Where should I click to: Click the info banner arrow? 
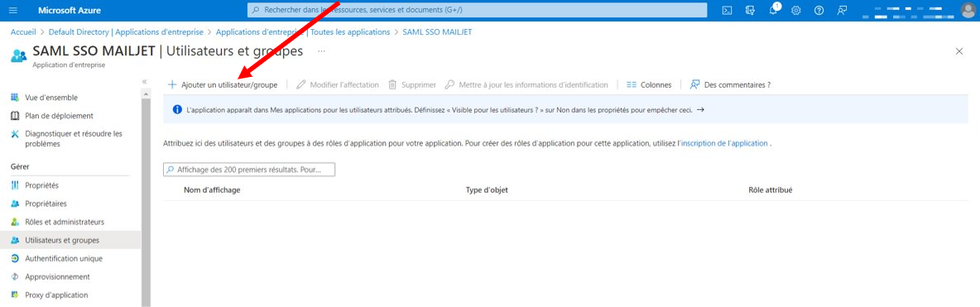point(700,109)
